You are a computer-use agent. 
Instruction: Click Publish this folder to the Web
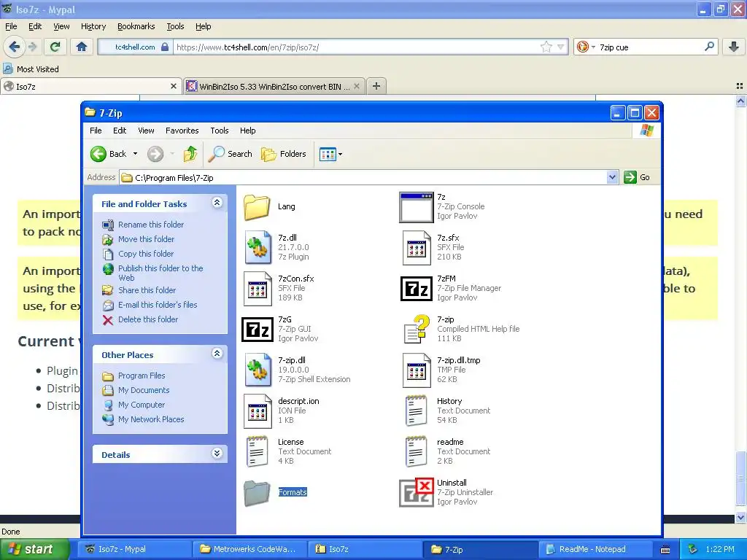tap(160, 273)
